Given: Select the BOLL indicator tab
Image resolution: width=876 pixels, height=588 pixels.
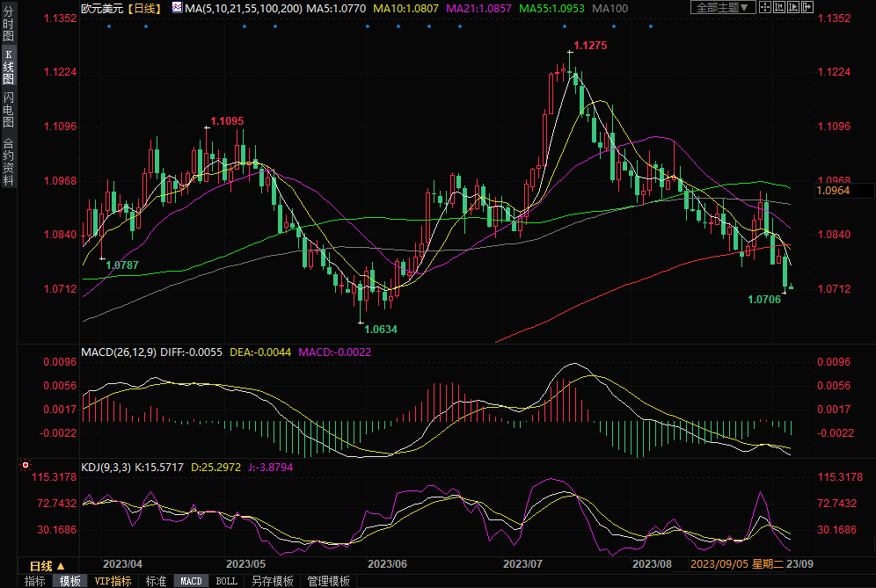Looking at the screenshot, I should click(227, 581).
